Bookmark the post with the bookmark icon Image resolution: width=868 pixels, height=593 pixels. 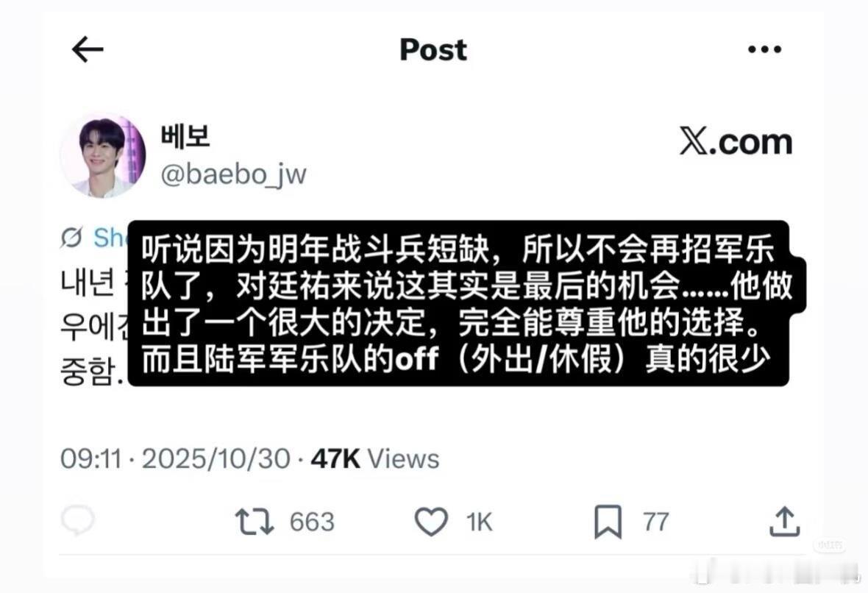pos(608,522)
